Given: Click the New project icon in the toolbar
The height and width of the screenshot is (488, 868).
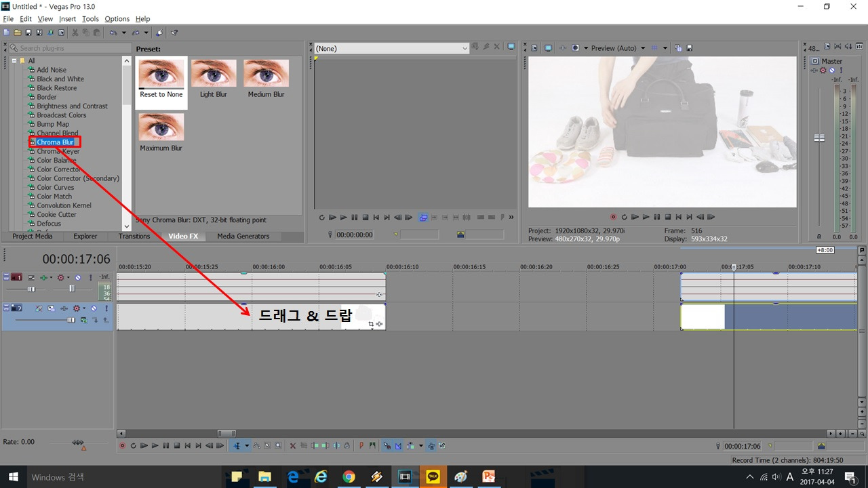Looking at the screenshot, I should (6, 33).
